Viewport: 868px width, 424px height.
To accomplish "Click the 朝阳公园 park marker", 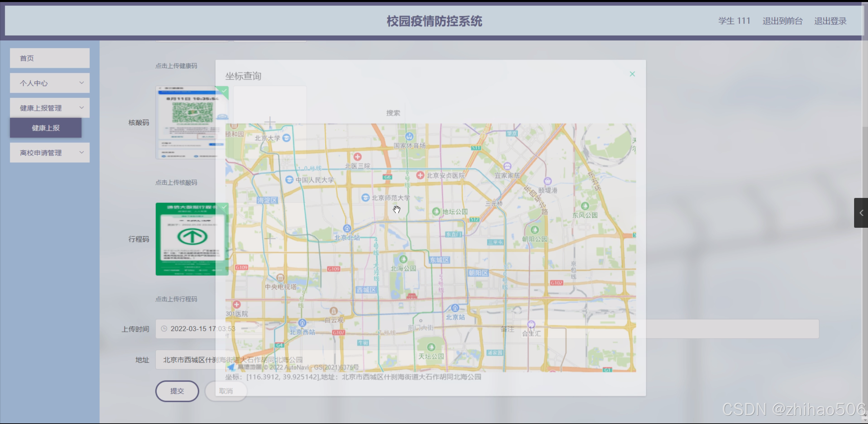I will point(535,230).
